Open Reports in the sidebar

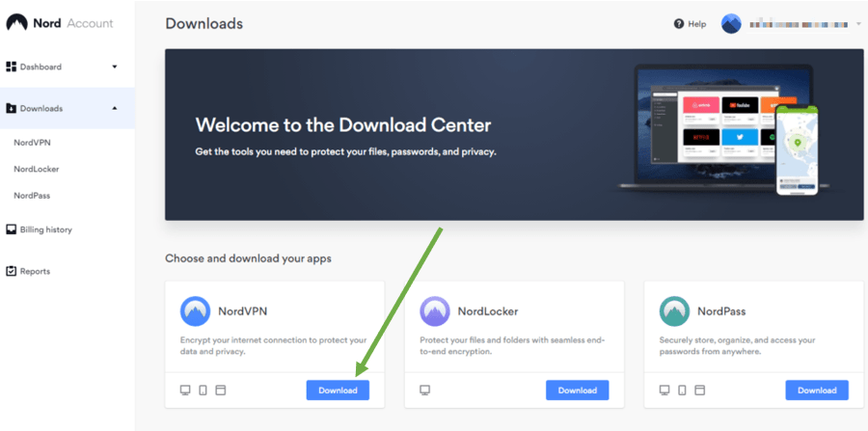pos(35,272)
